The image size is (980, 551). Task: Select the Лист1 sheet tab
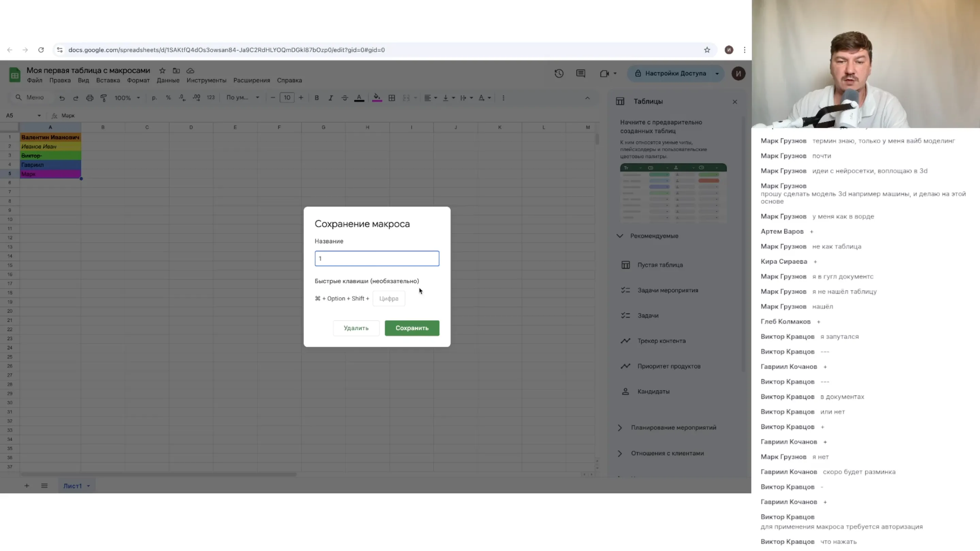coord(72,486)
